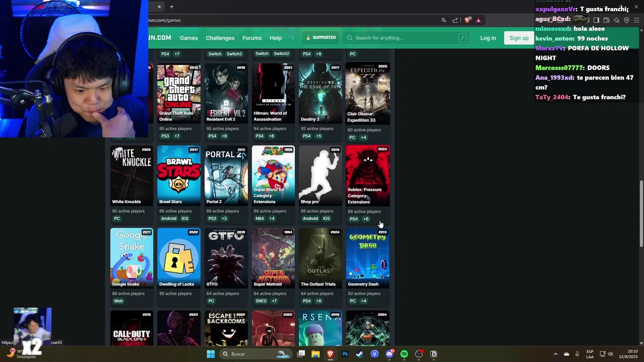Open Discord from the taskbar

[389, 354]
